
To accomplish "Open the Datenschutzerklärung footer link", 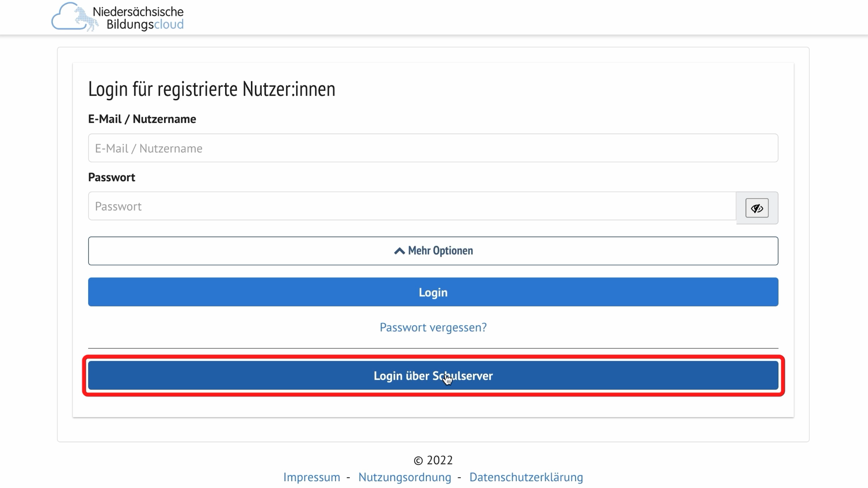I will coord(526,477).
